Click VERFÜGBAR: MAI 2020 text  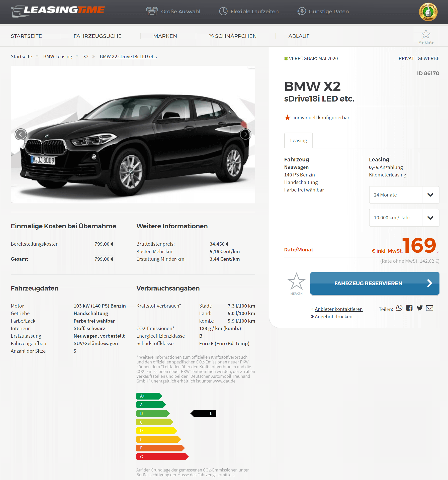[313, 58]
